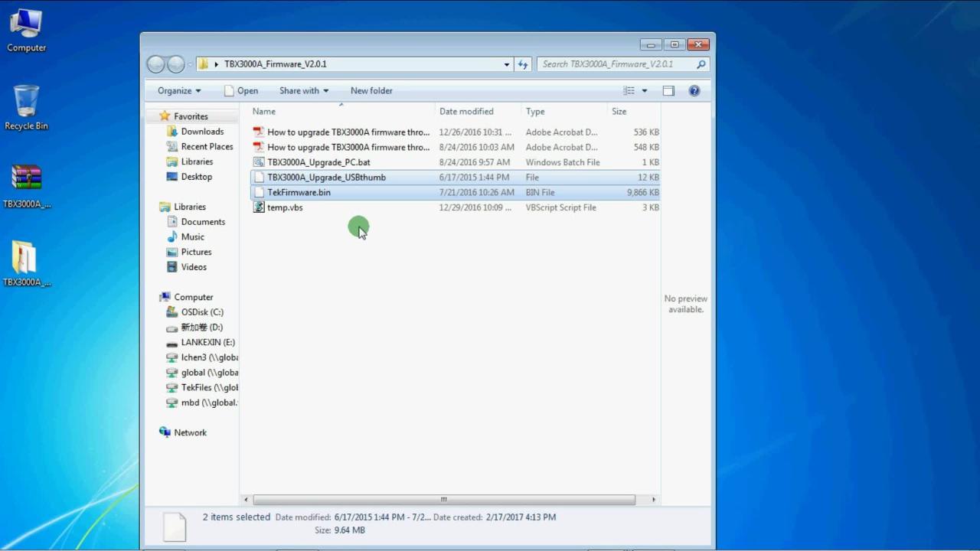Viewport: 980px width, 551px height.
Task: Open the Help question mark icon
Action: (x=694, y=90)
